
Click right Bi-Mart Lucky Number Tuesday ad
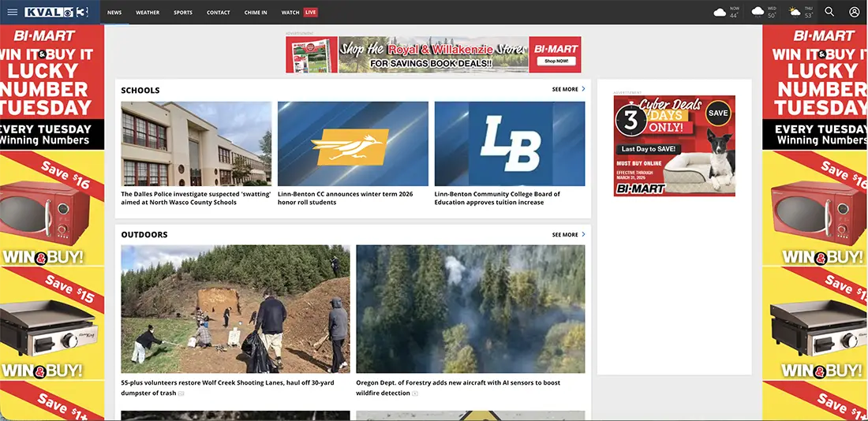pos(815,222)
